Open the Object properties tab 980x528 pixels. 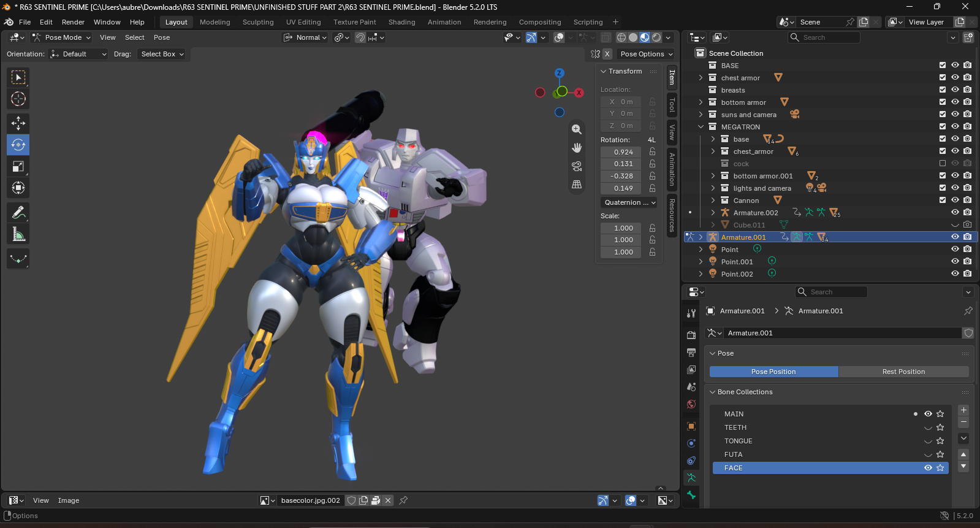coord(691,426)
